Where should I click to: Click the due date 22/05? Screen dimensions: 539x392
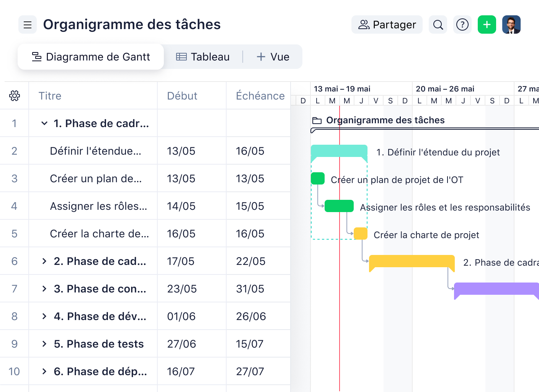coord(251,261)
